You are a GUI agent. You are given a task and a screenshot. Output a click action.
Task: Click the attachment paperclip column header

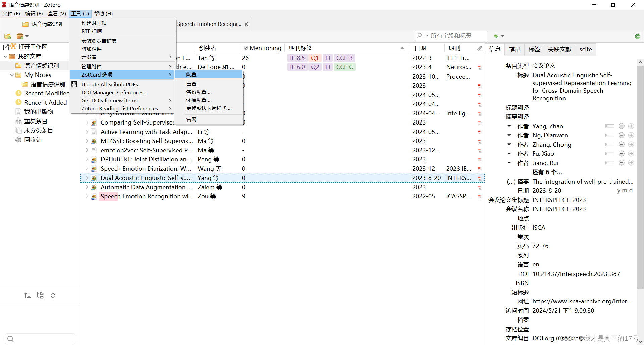click(x=480, y=48)
